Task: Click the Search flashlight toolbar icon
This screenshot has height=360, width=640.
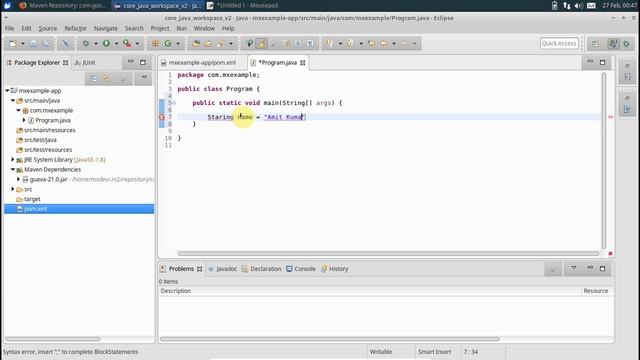Action: (221, 43)
